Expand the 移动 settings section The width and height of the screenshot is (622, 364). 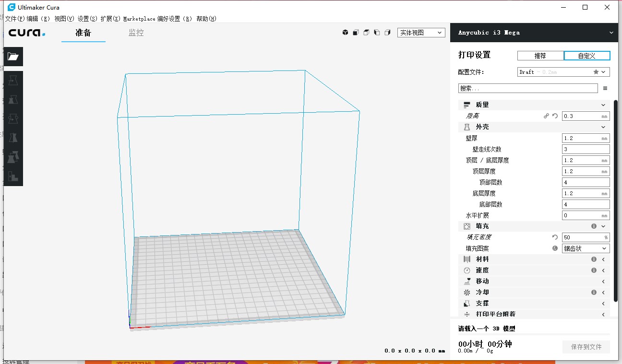pyautogui.click(x=535, y=281)
